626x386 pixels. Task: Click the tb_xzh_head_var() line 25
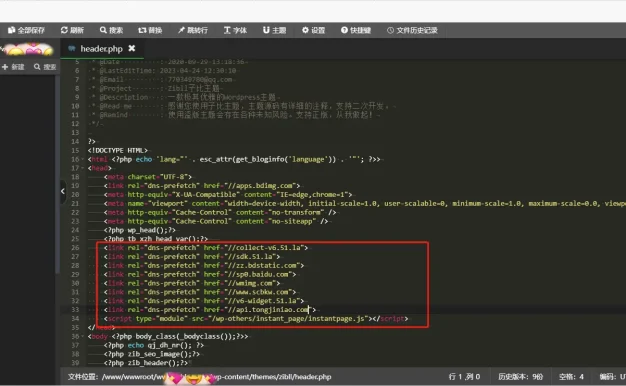156,239
